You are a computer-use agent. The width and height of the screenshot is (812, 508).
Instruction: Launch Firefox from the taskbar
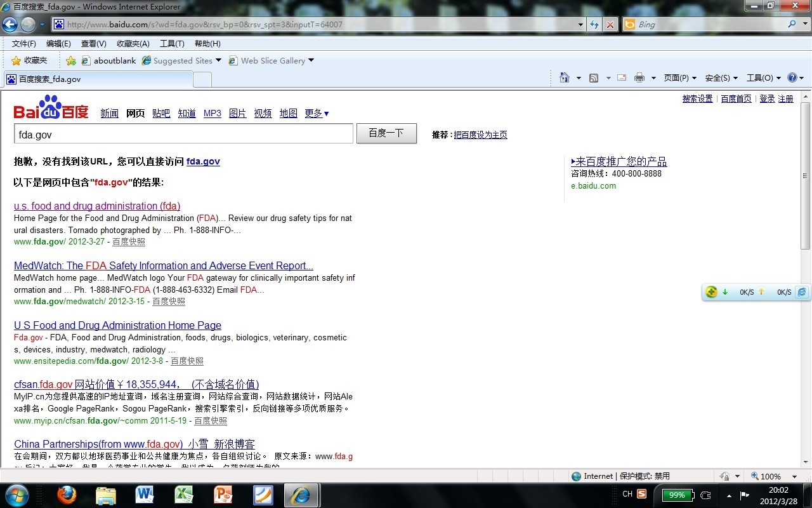[67, 495]
